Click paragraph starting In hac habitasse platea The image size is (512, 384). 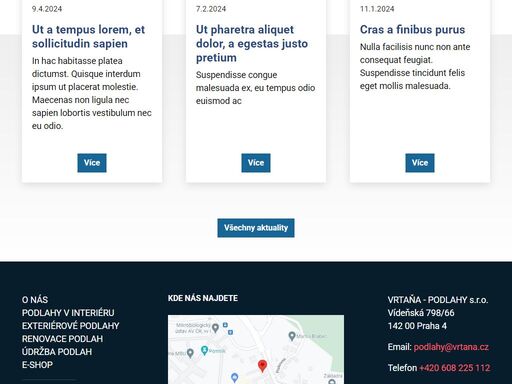[92, 93]
